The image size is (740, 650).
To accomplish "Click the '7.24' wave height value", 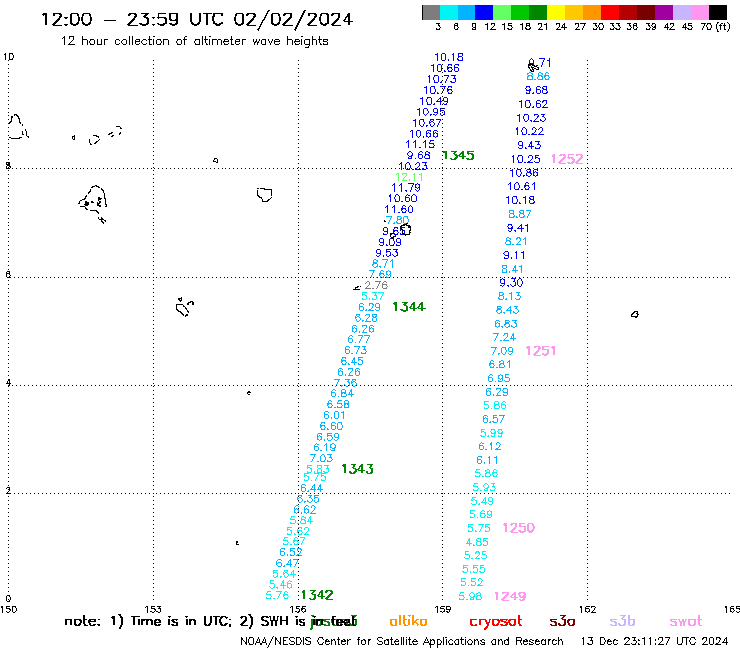I will [x=505, y=338].
